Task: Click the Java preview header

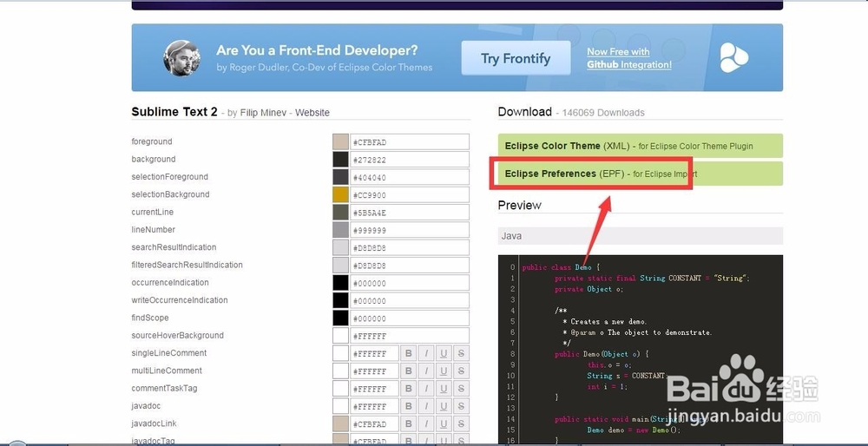Action: 640,236
